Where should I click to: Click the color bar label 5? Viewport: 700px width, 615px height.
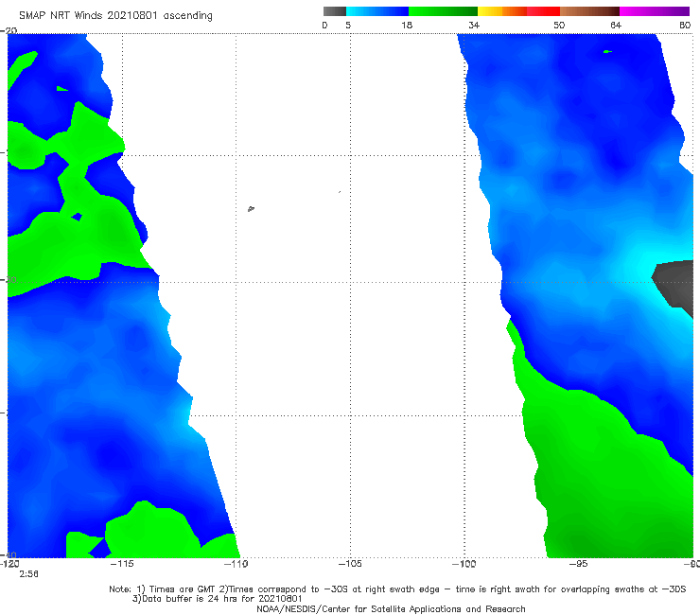point(348,26)
